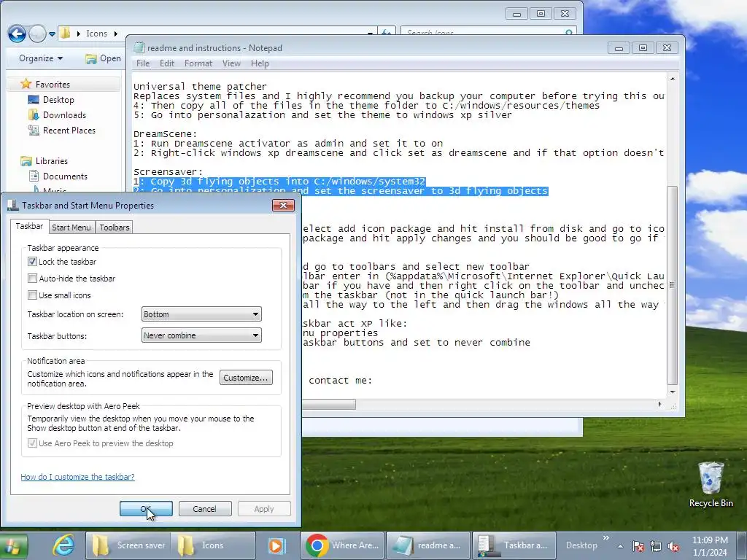Switch to Icons folder taskbar button

[212, 545]
